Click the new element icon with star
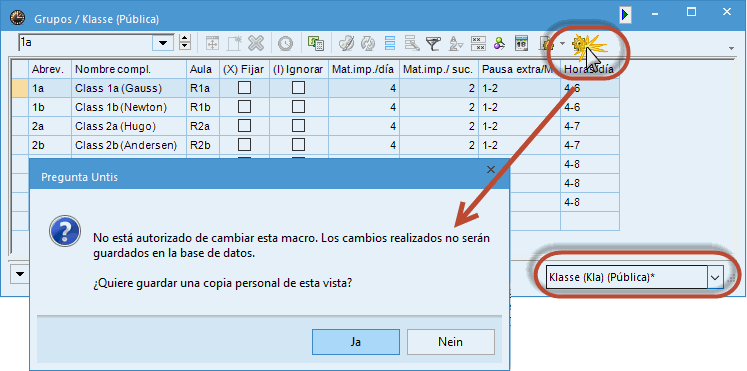 click(x=234, y=44)
